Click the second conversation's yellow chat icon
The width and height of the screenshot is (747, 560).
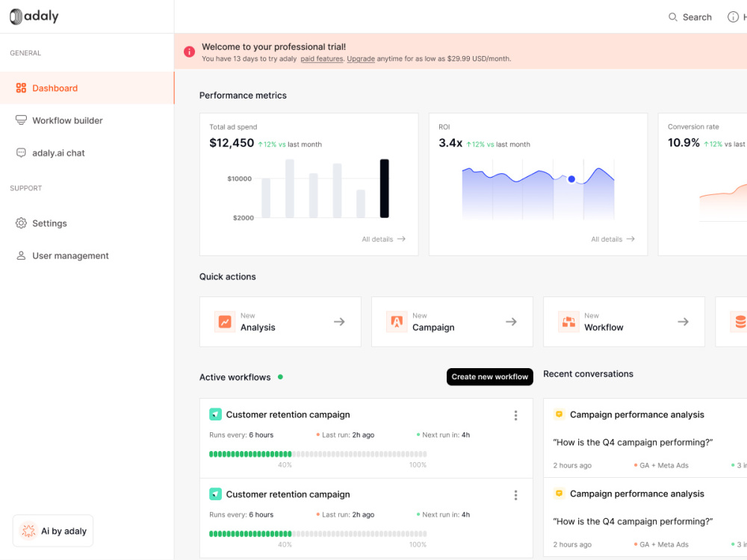tap(560, 494)
